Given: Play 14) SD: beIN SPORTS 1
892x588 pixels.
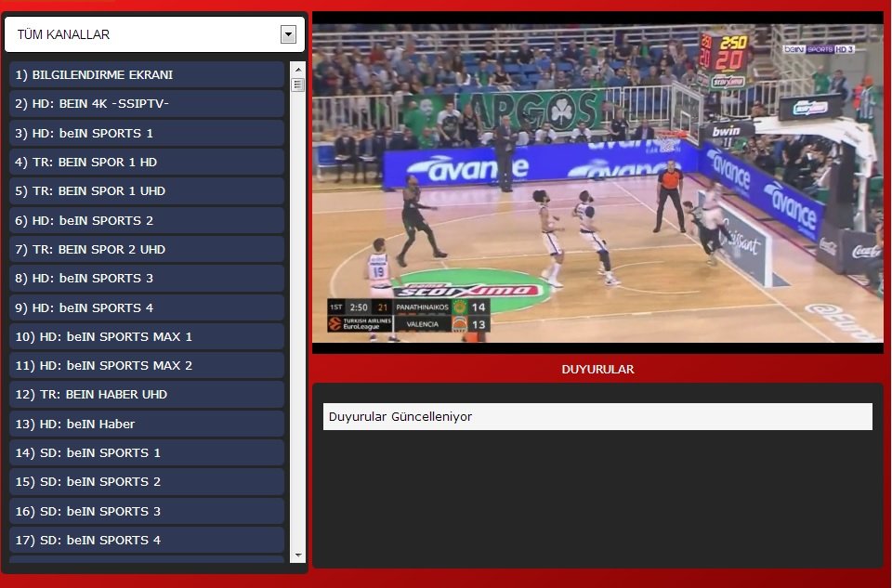Looking at the screenshot, I should coord(147,452).
